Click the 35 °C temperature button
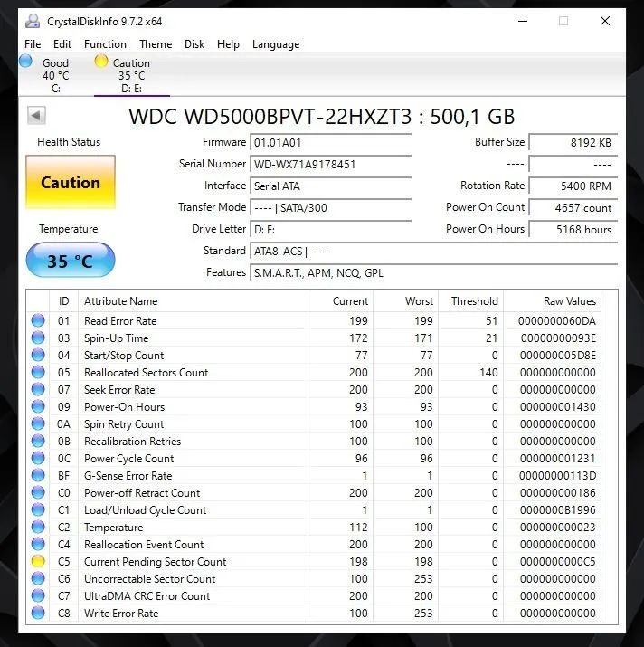The image size is (644, 647). click(71, 260)
